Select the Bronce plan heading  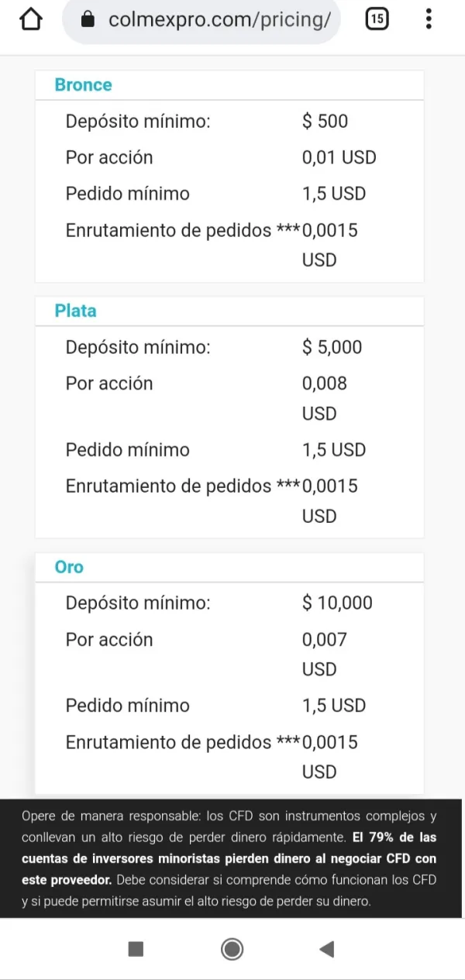[x=83, y=85]
